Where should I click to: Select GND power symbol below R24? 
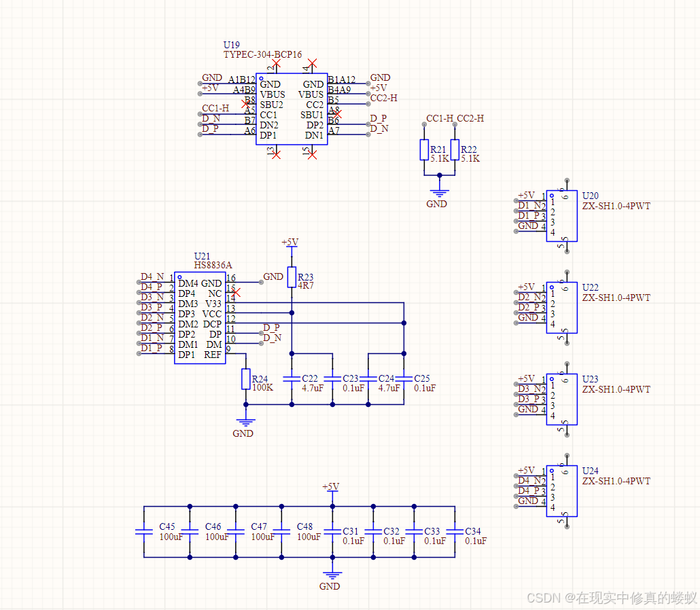point(245,423)
